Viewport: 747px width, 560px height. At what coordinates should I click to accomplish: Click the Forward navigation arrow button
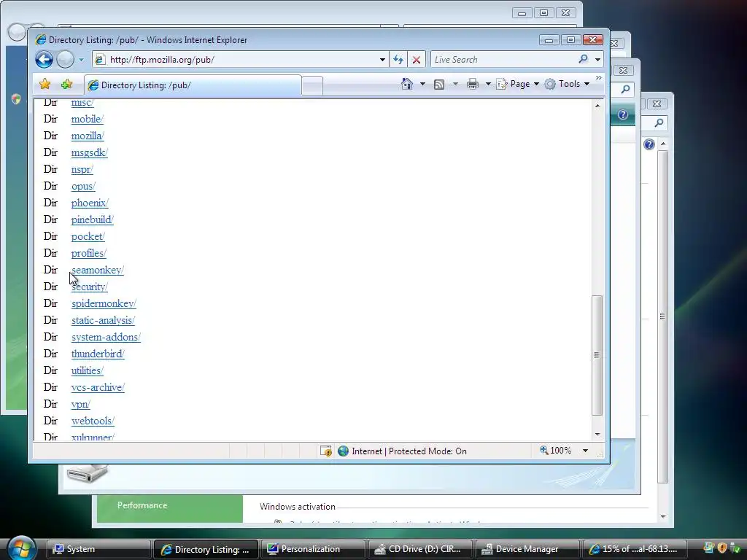click(65, 60)
